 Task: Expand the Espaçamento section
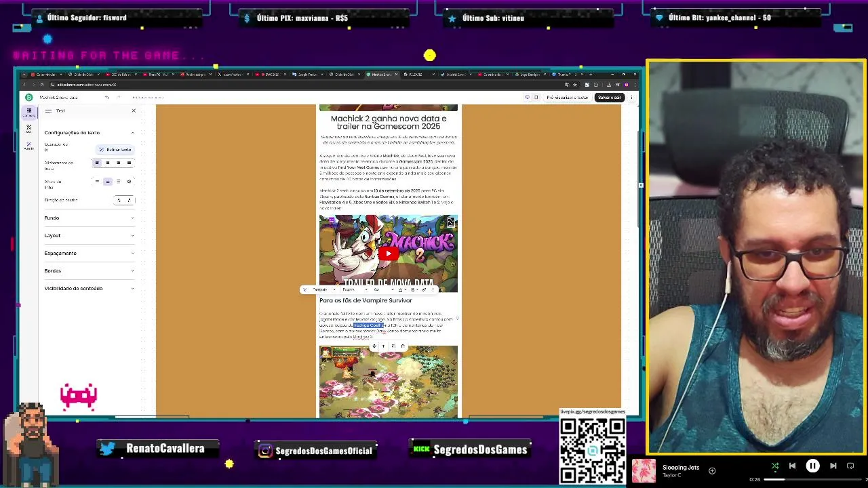(89, 253)
